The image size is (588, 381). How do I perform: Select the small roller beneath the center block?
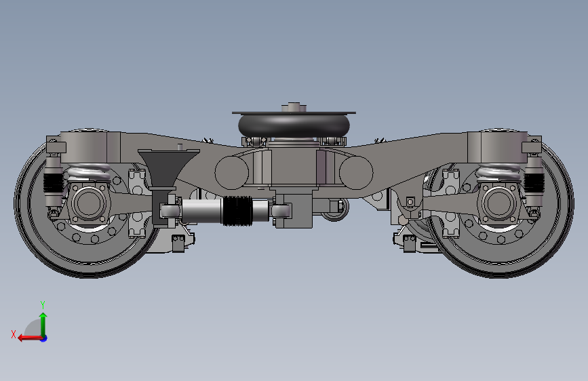click(x=335, y=209)
